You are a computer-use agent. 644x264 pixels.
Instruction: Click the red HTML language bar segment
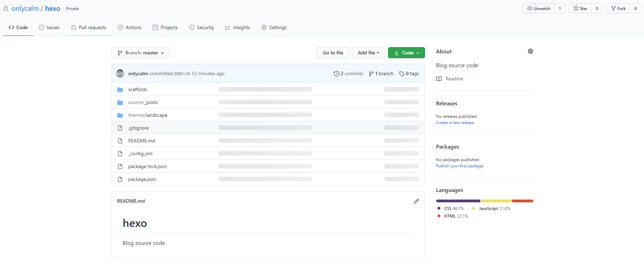[x=523, y=201]
